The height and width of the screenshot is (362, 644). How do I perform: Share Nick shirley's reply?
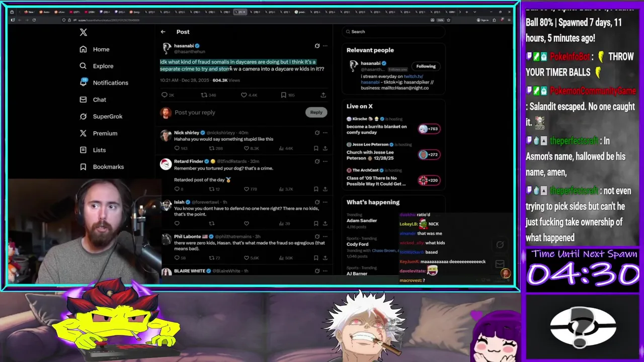tap(325, 148)
